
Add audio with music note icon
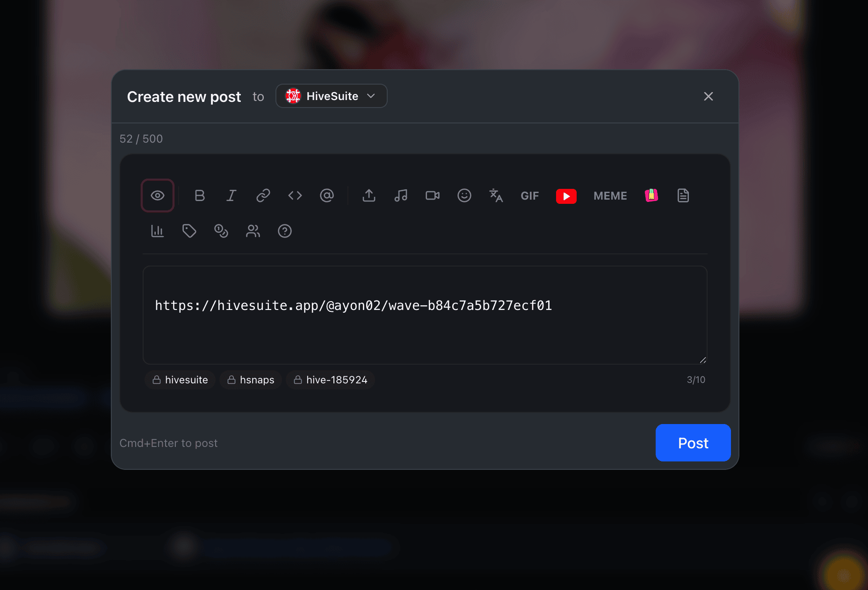tap(401, 195)
